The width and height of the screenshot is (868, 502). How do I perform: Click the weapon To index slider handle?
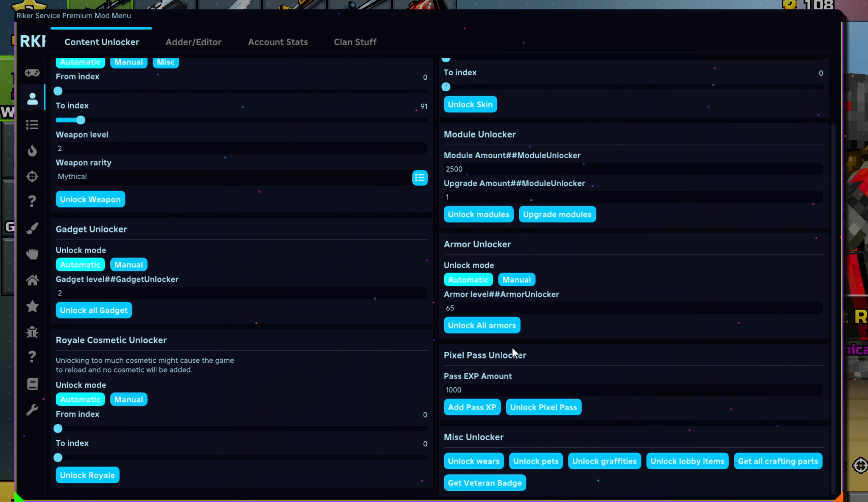pos(80,120)
